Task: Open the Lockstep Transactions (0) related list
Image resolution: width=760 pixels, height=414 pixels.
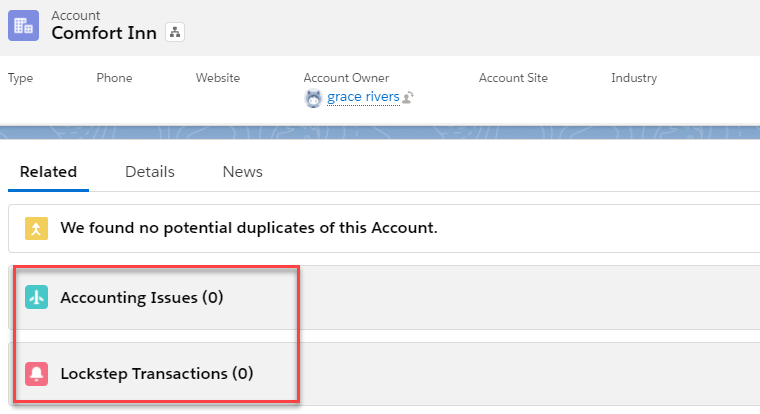Action: pyautogui.click(x=157, y=374)
